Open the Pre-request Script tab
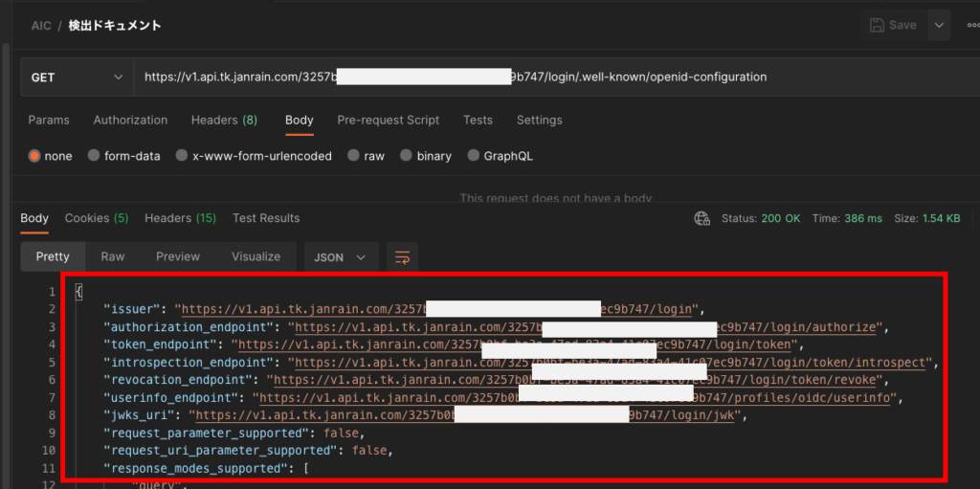Image resolution: width=980 pixels, height=489 pixels. [388, 120]
